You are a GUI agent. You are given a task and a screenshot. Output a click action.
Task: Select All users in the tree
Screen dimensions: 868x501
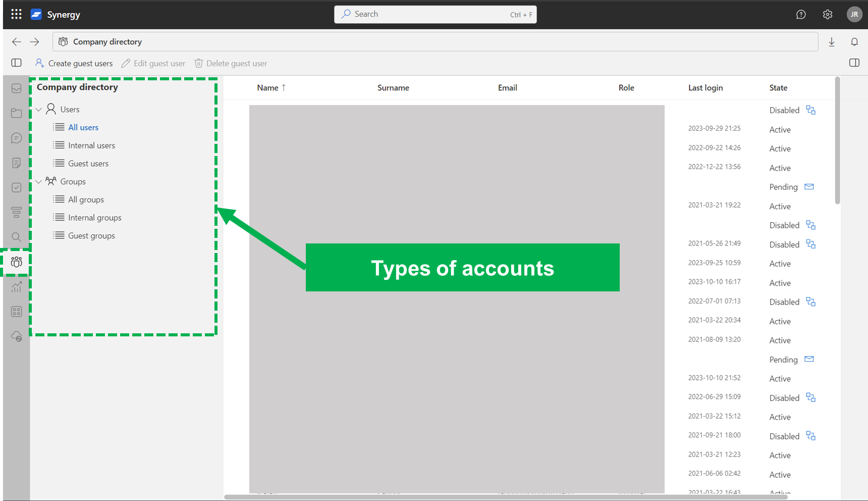[83, 127]
